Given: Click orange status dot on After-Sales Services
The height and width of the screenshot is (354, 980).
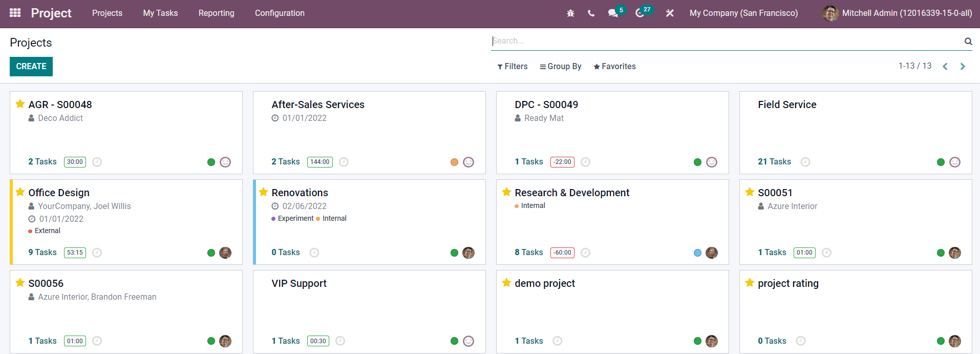Looking at the screenshot, I should click(x=454, y=162).
